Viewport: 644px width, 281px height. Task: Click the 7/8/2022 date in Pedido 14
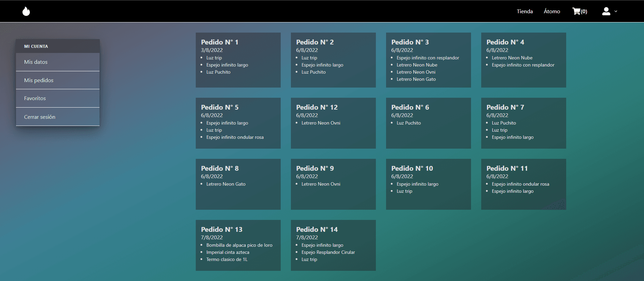(x=307, y=238)
